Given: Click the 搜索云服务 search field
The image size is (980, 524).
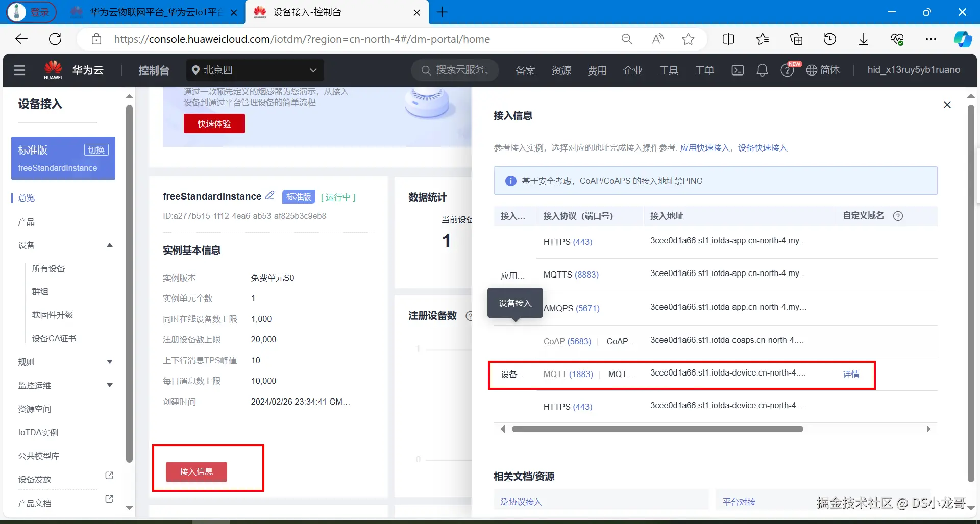Looking at the screenshot, I should (455, 70).
